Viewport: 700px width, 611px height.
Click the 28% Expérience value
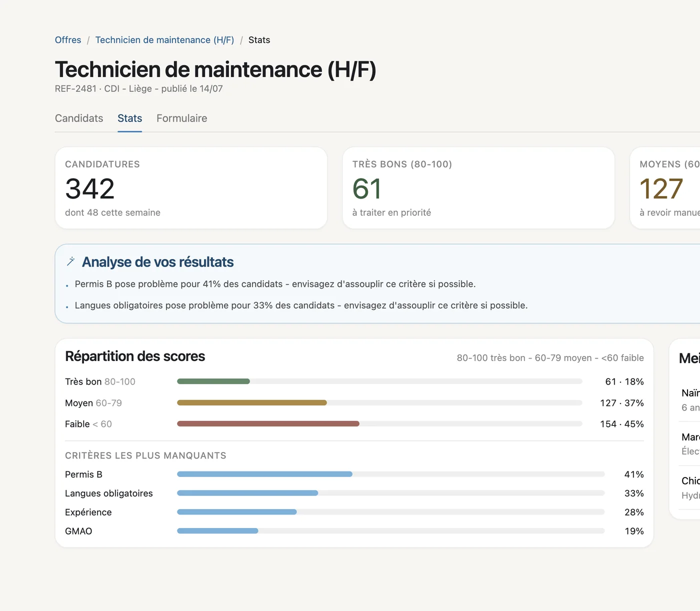click(634, 512)
